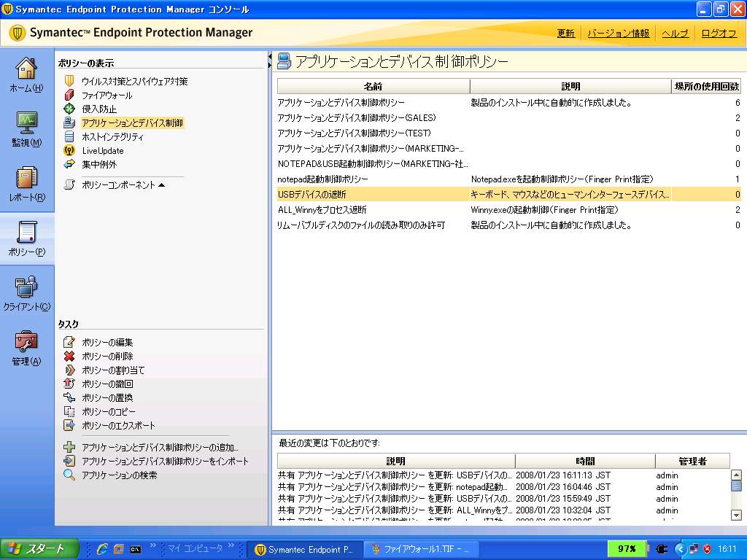
Task: Click ポリシーの編集 task link
Action: tap(107, 342)
